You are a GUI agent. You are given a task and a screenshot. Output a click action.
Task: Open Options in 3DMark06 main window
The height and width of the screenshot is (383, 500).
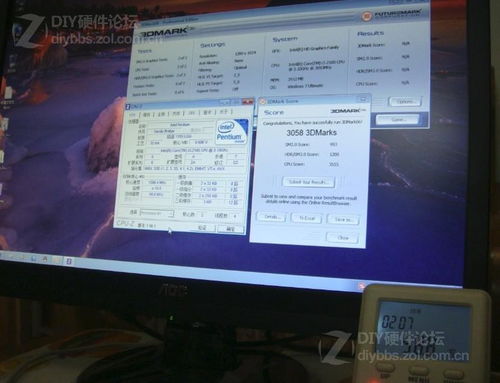[x=405, y=101]
